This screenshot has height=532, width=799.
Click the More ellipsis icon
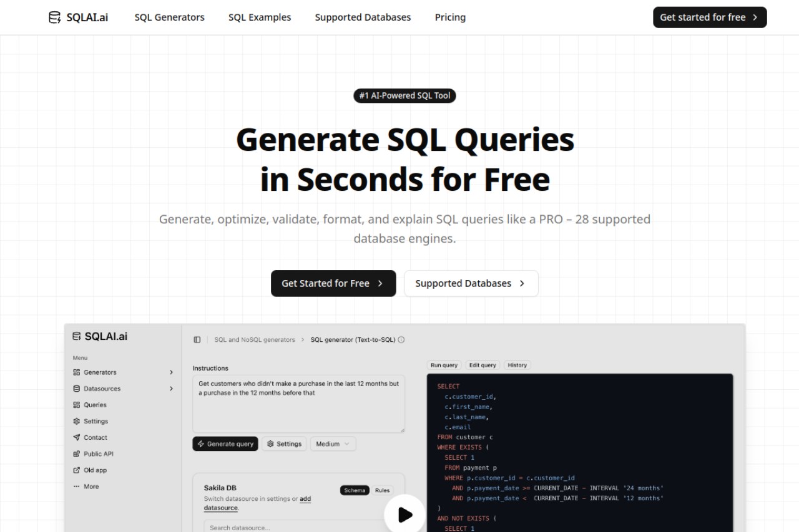[77, 486]
